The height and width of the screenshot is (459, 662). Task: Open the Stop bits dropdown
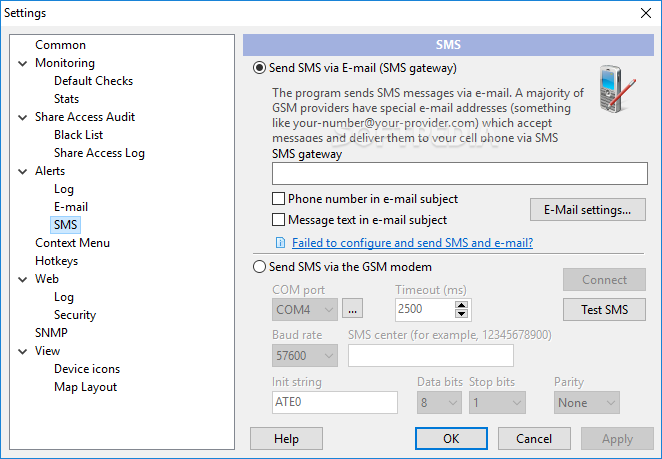click(497, 402)
